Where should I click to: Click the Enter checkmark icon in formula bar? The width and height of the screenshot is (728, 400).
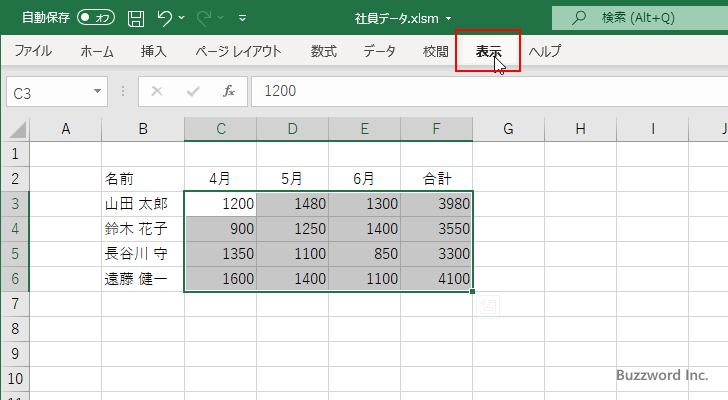pos(193,91)
